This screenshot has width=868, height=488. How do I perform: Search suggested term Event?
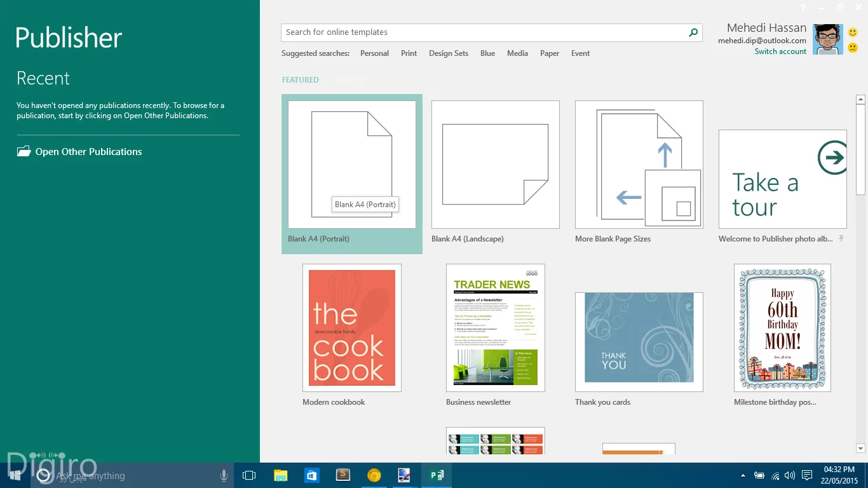[580, 53]
